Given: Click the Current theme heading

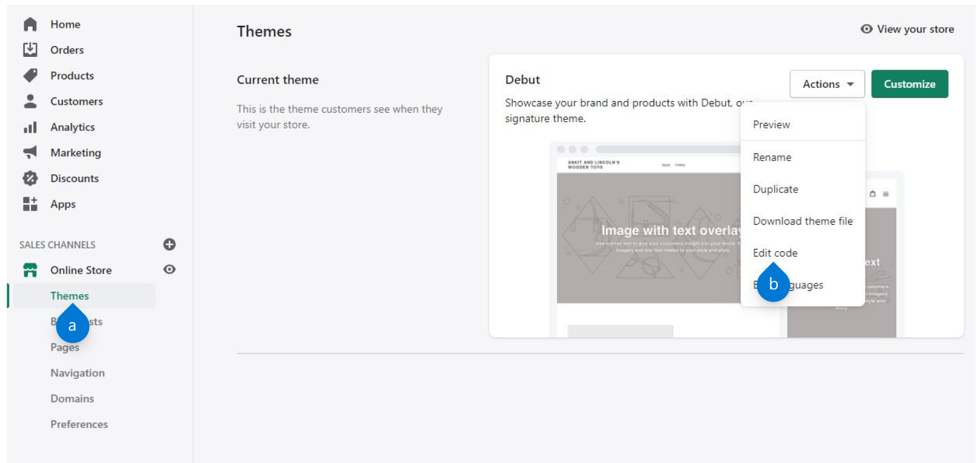Looking at the screenshot, I should (x=278, y=80).
